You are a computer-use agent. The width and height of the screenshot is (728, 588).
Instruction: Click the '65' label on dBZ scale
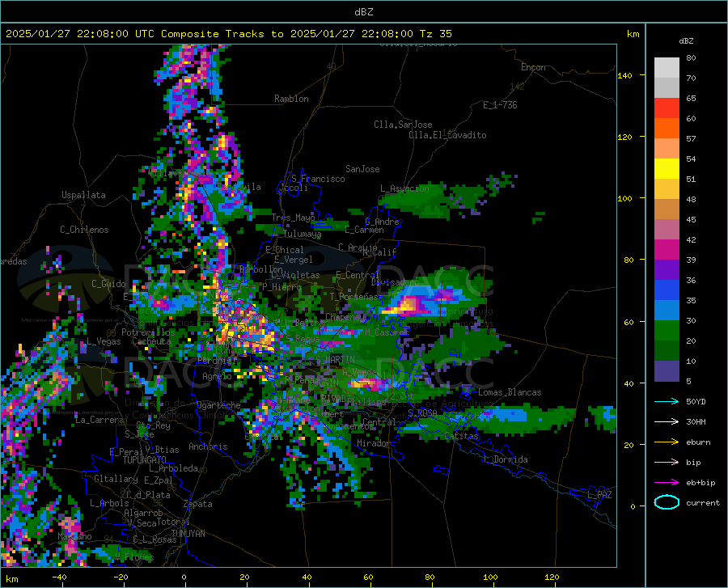click(691, 99)
